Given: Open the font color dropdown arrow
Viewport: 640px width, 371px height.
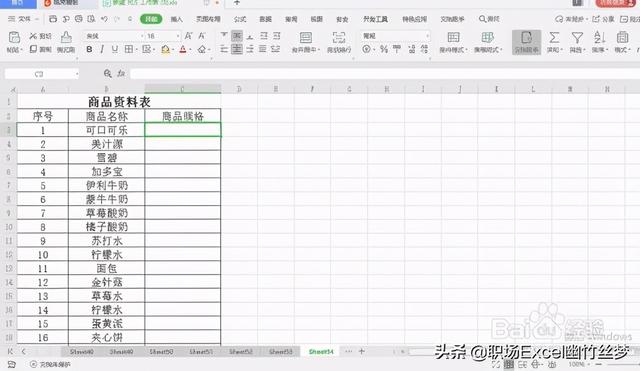Looking at the screenshot, I should point(191,50).
